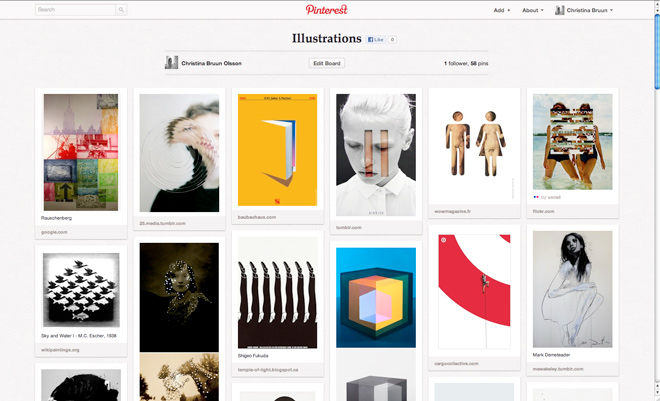Click the Pinterest logo

point(326,10)
